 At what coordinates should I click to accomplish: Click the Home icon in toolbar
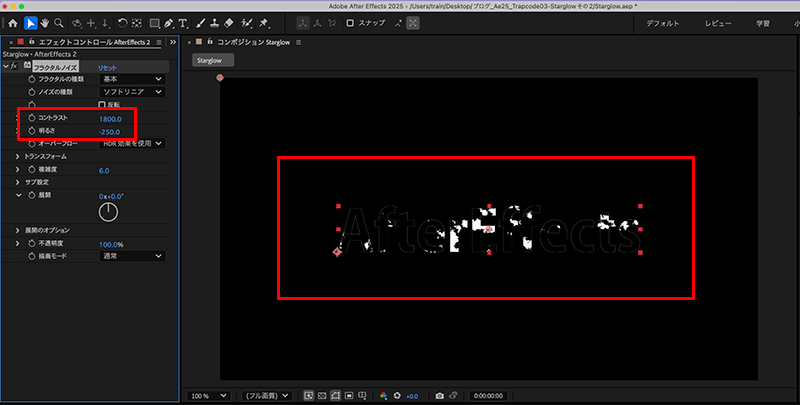(13, 23)
